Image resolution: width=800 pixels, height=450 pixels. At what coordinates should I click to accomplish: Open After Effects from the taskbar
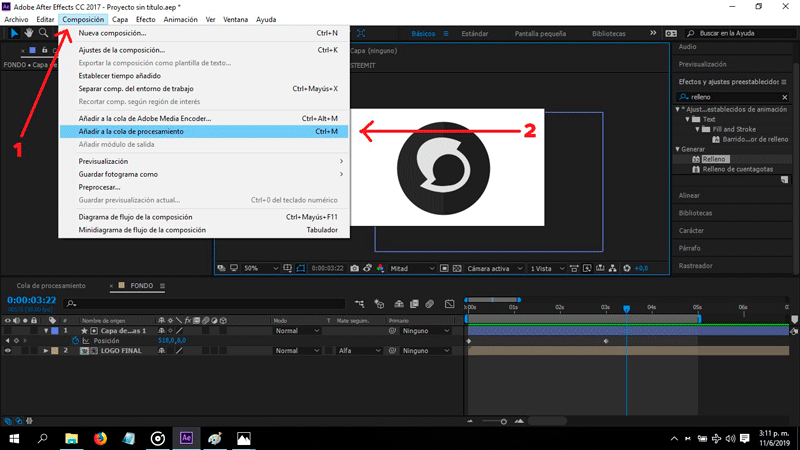(186, 438)
